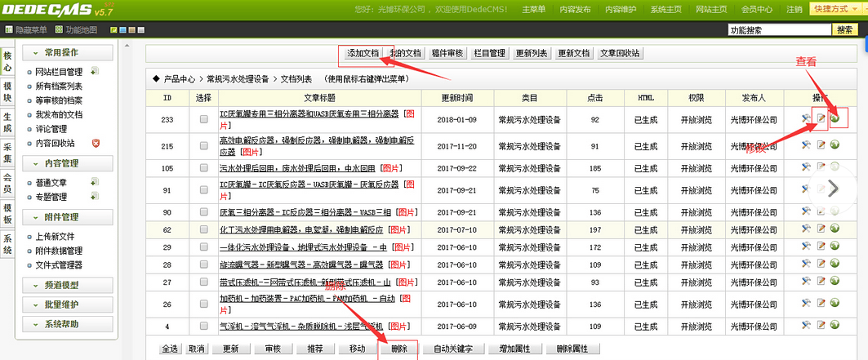Viewport: 868px width, 360px height.
Task: Select the tan theme color swatch
Action: [131, 30]
